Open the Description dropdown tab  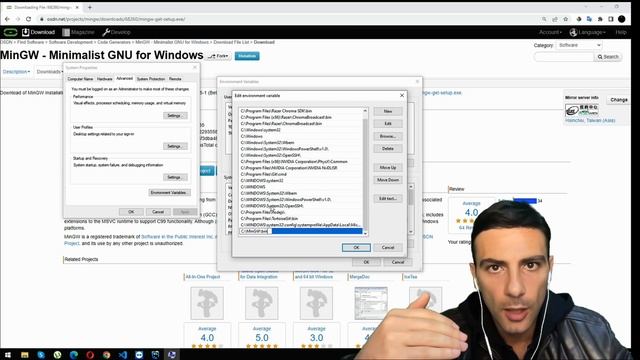click(16, 71)
